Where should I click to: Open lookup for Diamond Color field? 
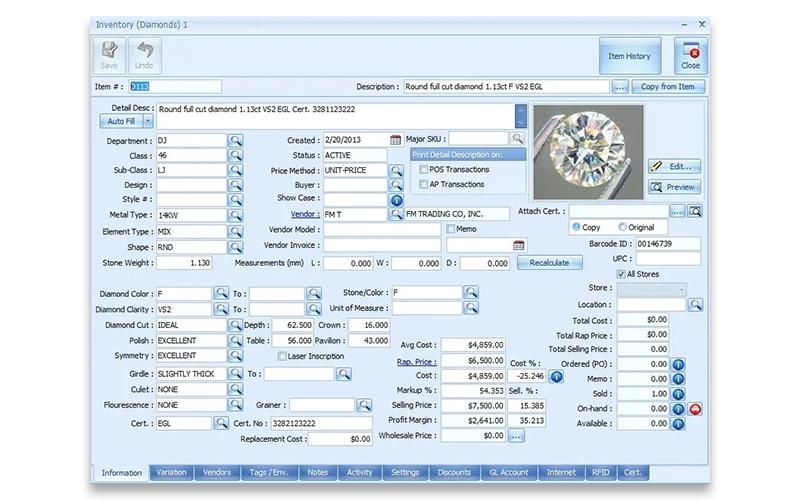(221, 293)
